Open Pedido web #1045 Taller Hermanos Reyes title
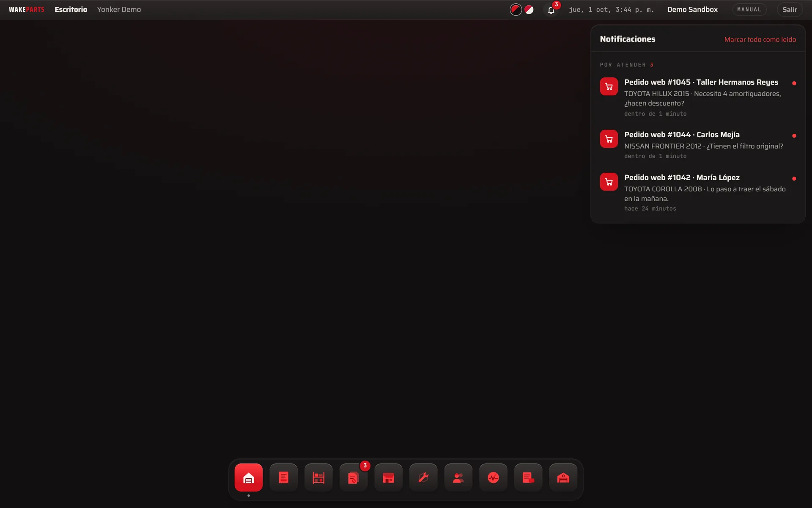 701,82
